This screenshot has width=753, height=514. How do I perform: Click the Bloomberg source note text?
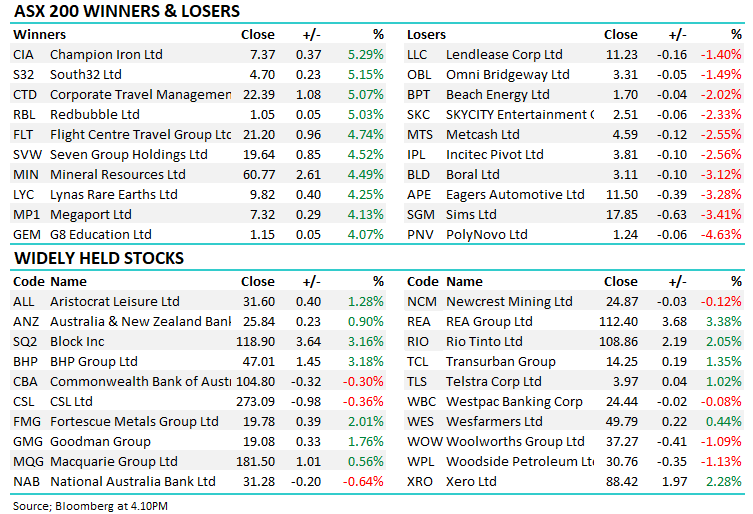[76, 503]
